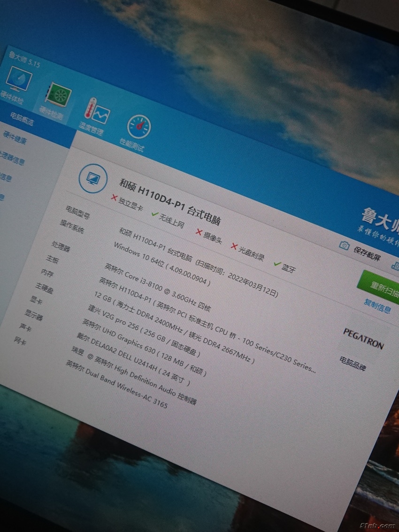Click Dual Band Wireless-AC 3165 value

[x=117, y=384]
